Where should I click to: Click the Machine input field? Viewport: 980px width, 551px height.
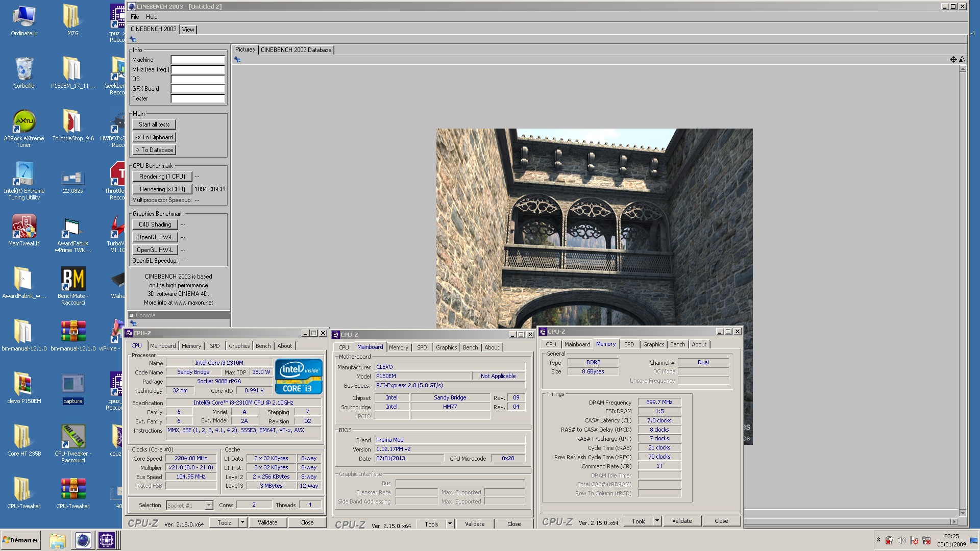198,60
